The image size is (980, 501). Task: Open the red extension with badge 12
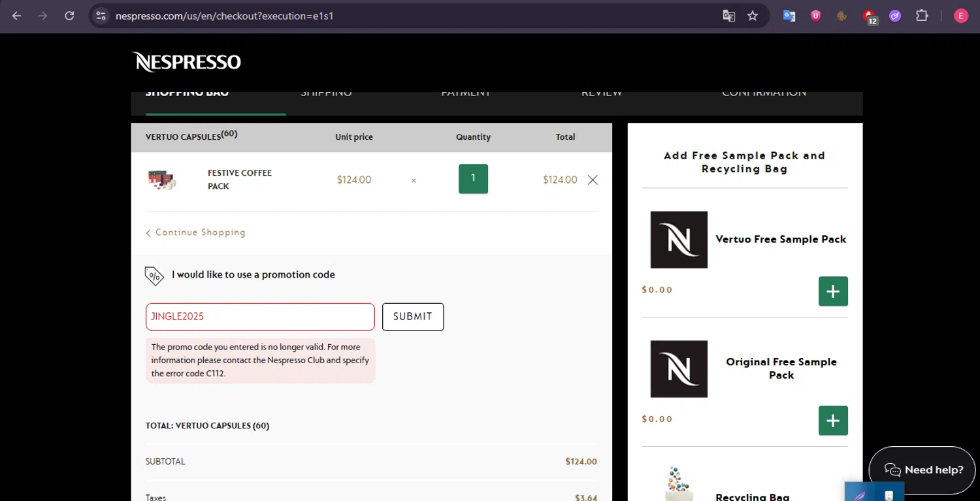pos(869,16)
